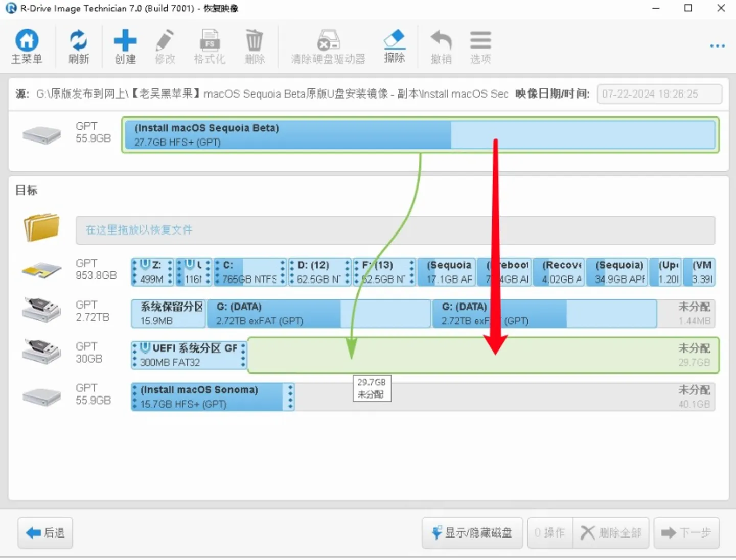This screenshot has width=736, height=560.
Task: Undo last action with the 撤销 icon
Action: (441, 46)
